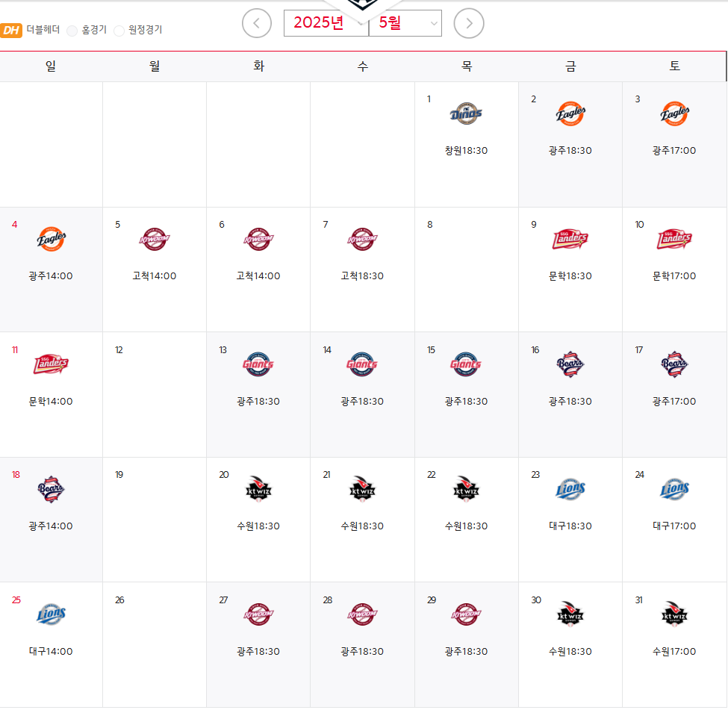Click the 광주17:00 game text on May 17
The height and width of the screenshot is (710, 728).
tap(674, 401)
